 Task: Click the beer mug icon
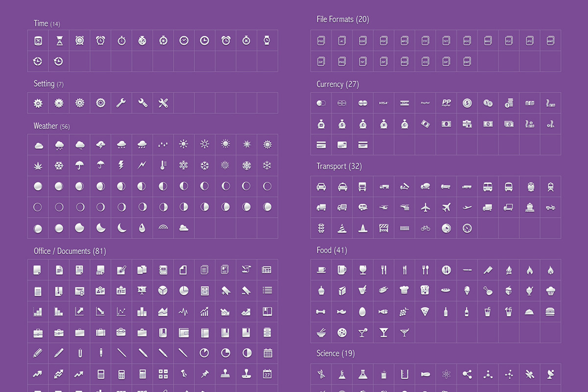coord(342,269)
